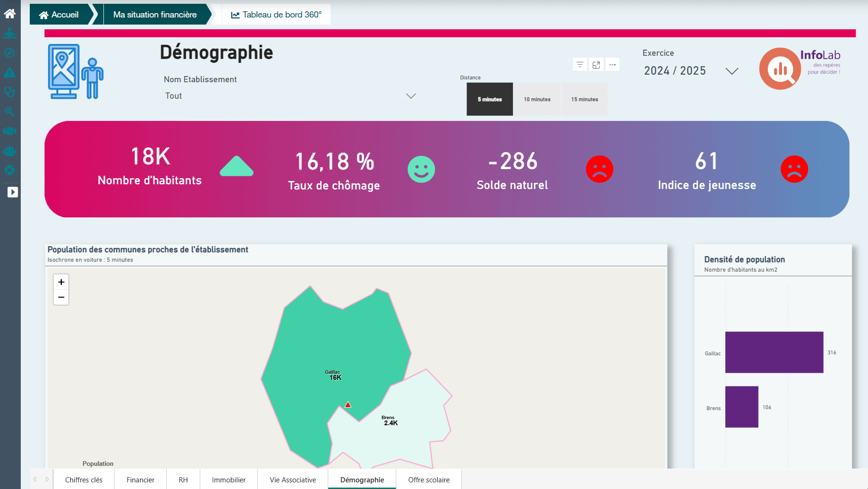Viewport: 868px width, 489px height.
Task: Go to Accueil in the breadcrumb
Action: coord(60,15)
